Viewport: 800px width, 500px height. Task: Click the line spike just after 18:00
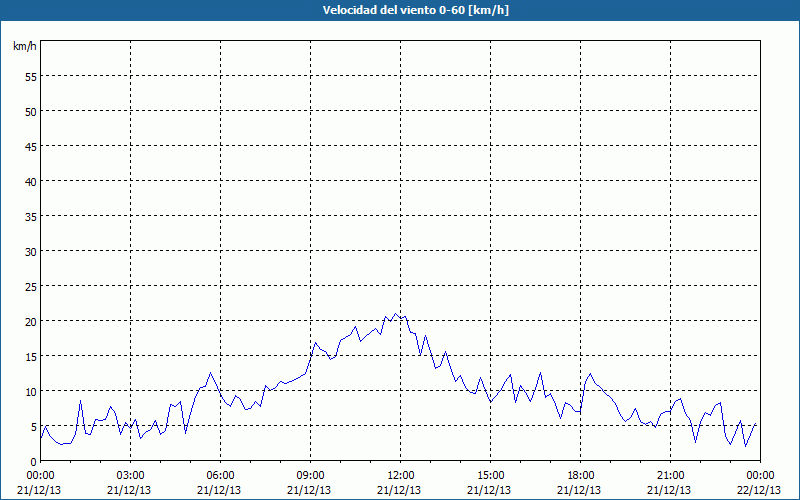point(591,373)
